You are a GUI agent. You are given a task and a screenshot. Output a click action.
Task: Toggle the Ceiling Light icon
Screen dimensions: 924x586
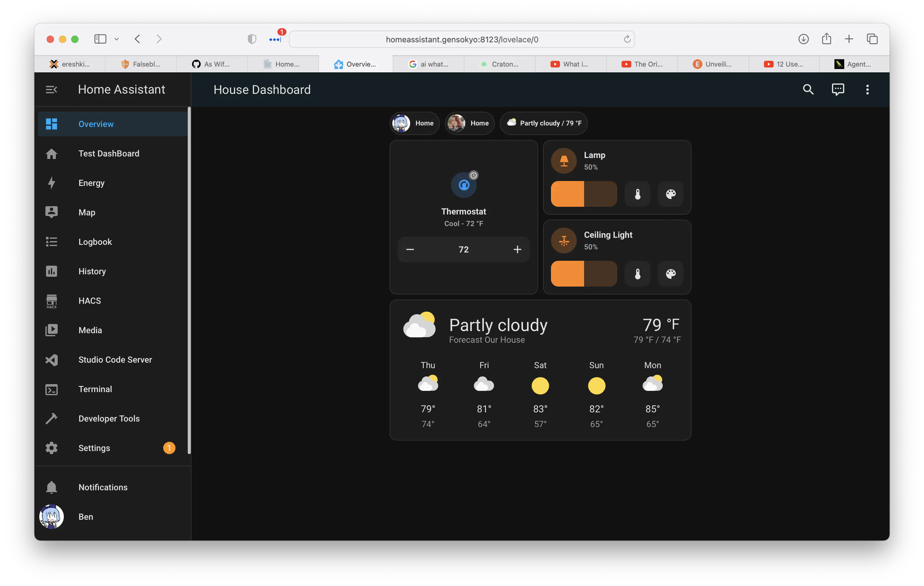(x=564, y=241)
